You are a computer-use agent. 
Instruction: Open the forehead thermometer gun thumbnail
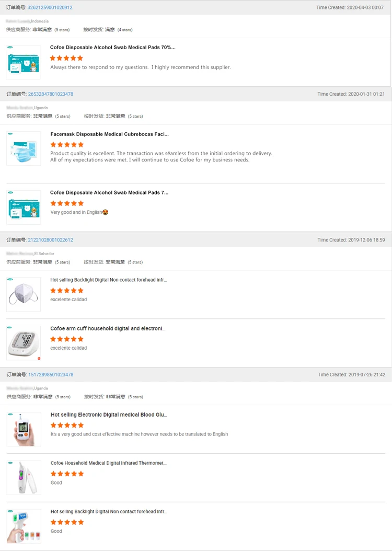24,526
